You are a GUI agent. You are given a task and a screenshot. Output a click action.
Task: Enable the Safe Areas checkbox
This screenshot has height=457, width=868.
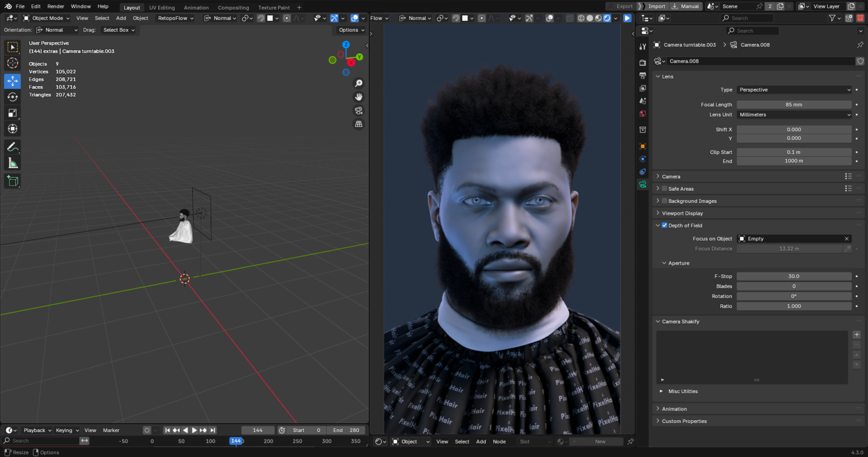click(665, 188)
